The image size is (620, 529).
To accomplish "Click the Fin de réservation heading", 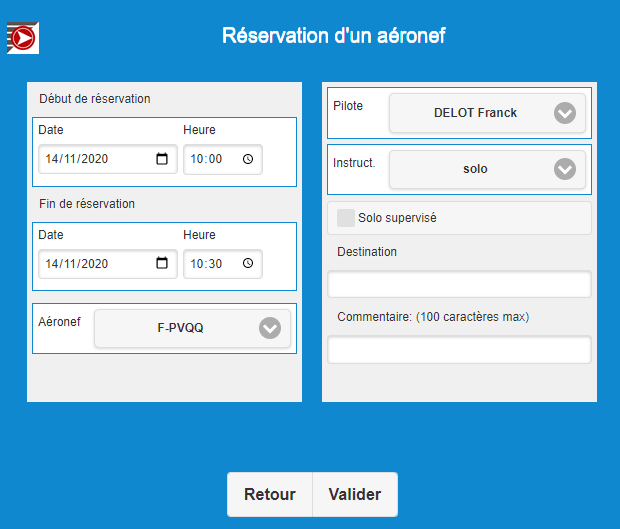I will click(87, 204).
